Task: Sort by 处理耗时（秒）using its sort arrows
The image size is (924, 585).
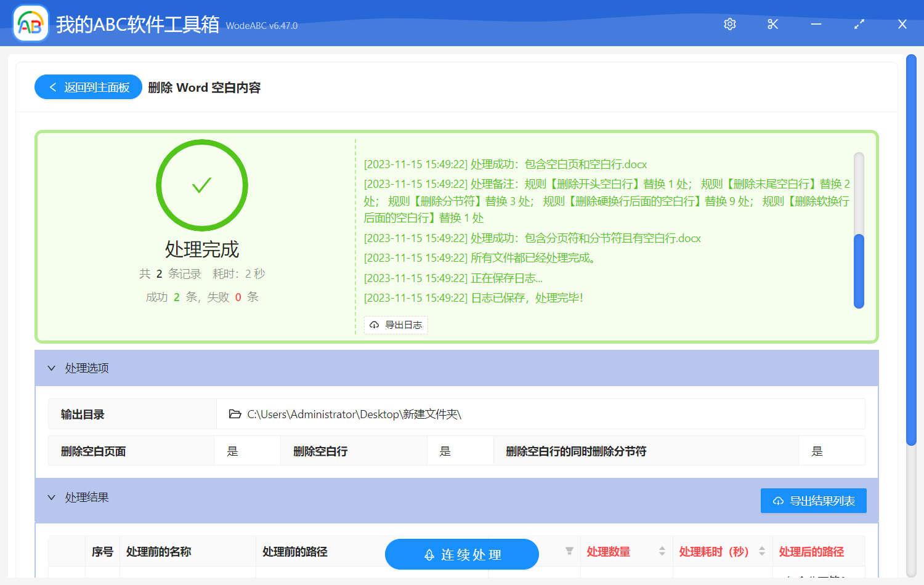Action: coord(762,551)
